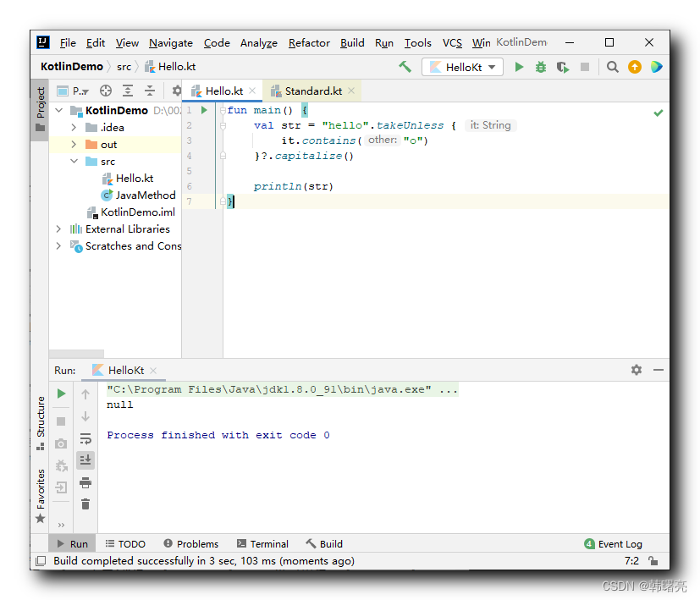Screen dimensions: 700x600
Task: Click the colorful icon after the update icon
Action: pyautogui.click(x=656, y=67)
